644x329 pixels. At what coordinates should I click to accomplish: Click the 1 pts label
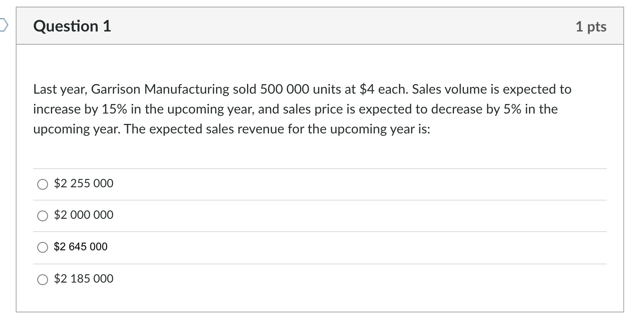click(592, 26)
